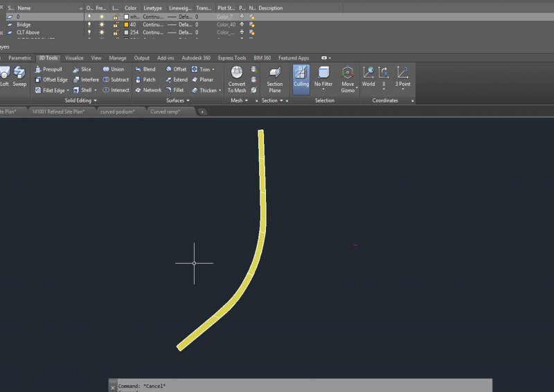Apply the Subtract solid operation

pos(116,80)
